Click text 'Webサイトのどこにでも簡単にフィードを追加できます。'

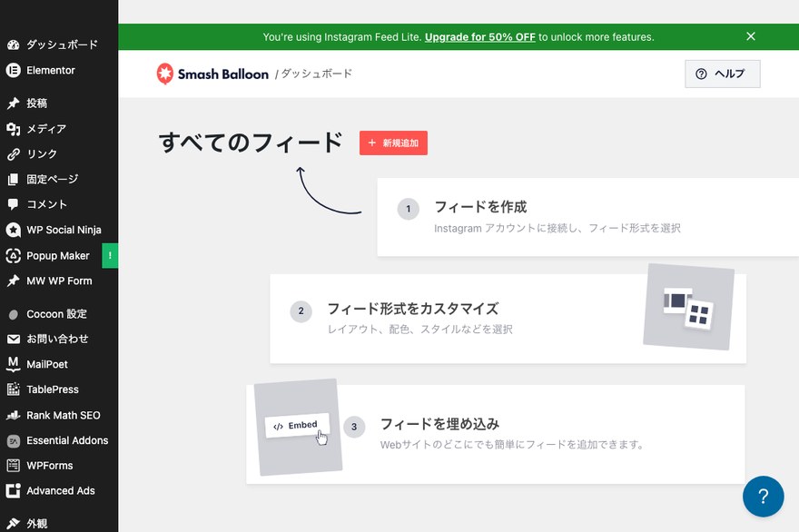point(512,445)
